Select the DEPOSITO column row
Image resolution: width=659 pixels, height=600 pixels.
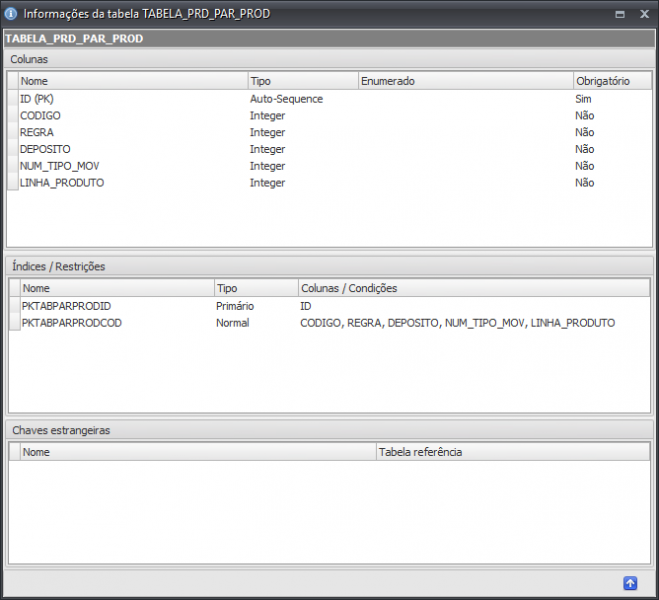(330, 149)
